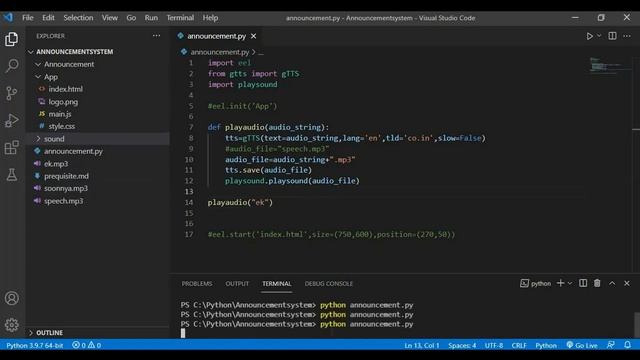
Task: Open Run and Debug view
Action: [11, 120]
